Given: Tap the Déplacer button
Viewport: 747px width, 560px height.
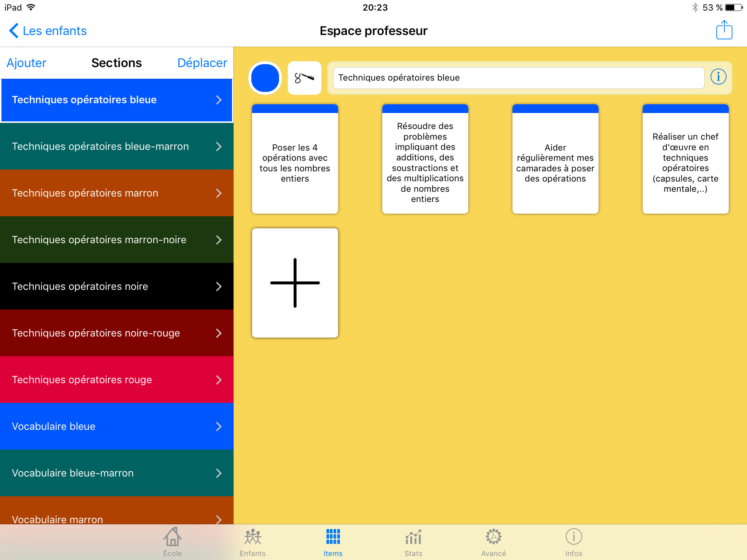Looking at the screenshot, I should tap(202, 63).
